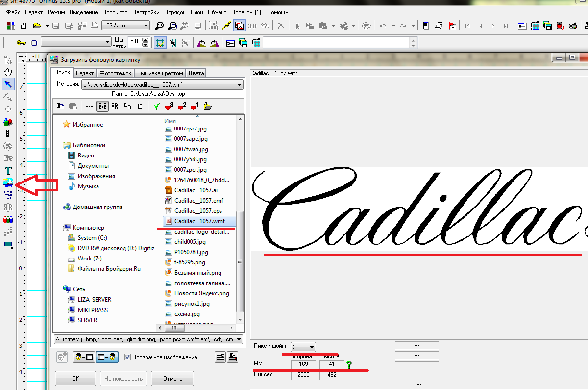The image size is (588, 390).
Task: Select the Text tool marked T
Action: click(x=8, y=171)
